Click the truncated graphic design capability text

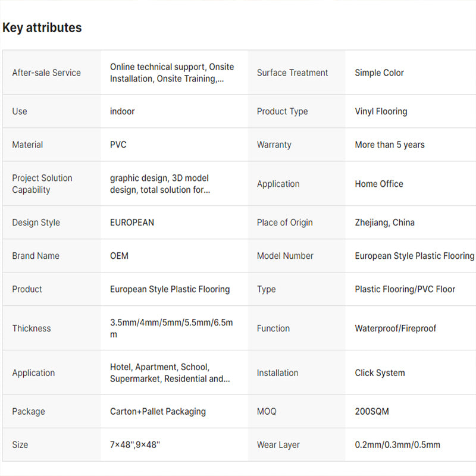(160, 184)
